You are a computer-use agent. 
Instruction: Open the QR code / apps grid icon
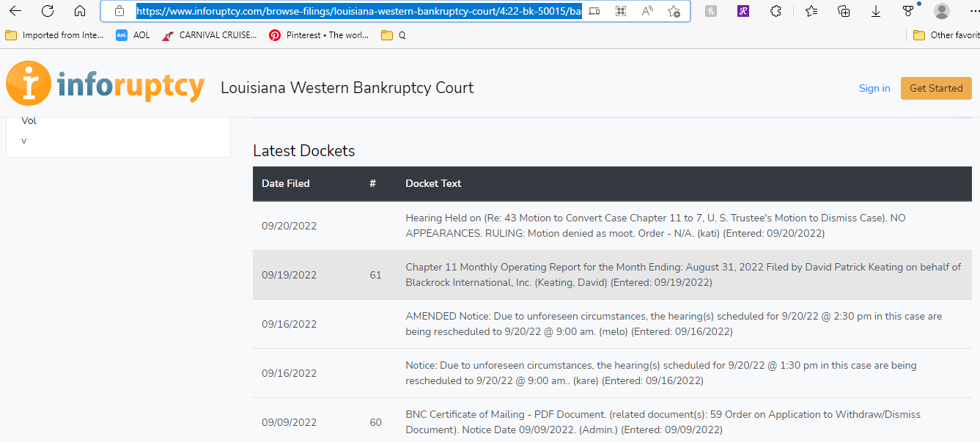621,11
